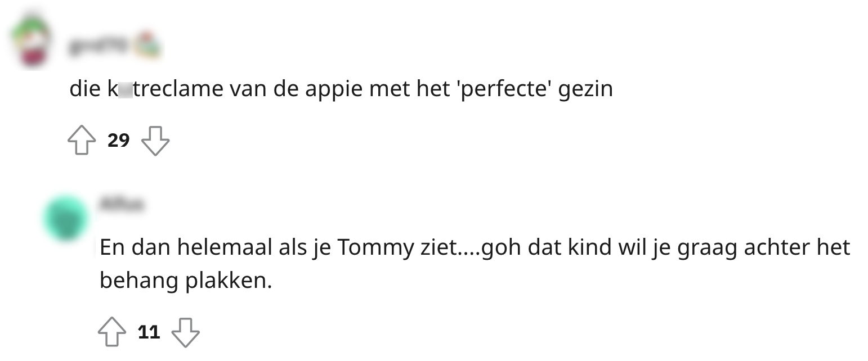Downvote the reply with 11 points
This screenshot has width=868, height=361.
pyautogui.click(x=185, y=332)
